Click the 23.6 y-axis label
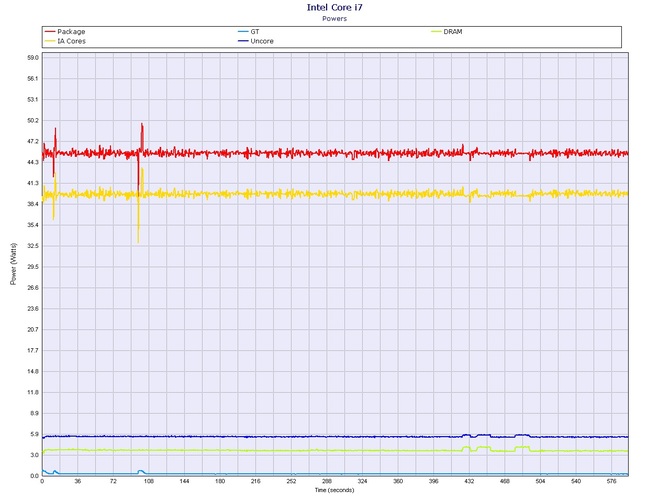This screenshot has width=670, height=502. click(x=33, y=309)
